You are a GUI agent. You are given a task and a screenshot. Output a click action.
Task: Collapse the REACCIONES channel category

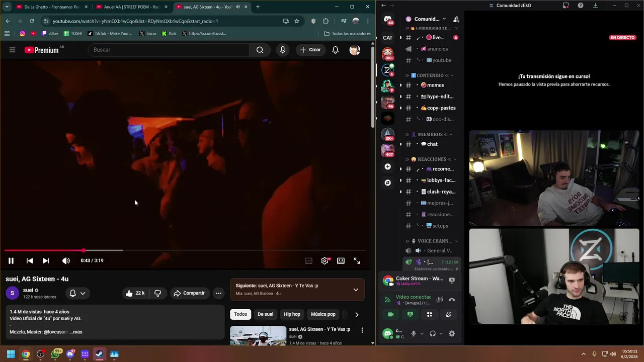(x=431, y=159)
